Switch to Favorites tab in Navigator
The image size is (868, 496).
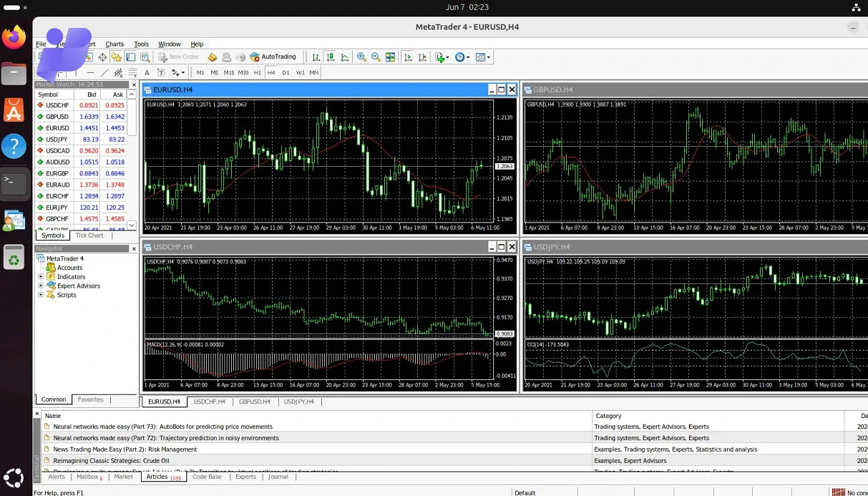click(x=90, y=399)
